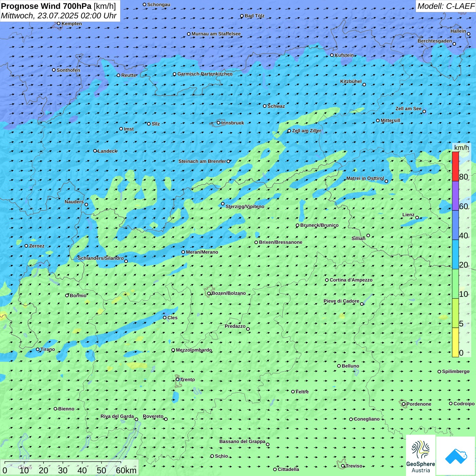This screenshot has width=476, height=476.
Task: Click the 'Matrei in Osttirol' label
Action: (365, 178)
